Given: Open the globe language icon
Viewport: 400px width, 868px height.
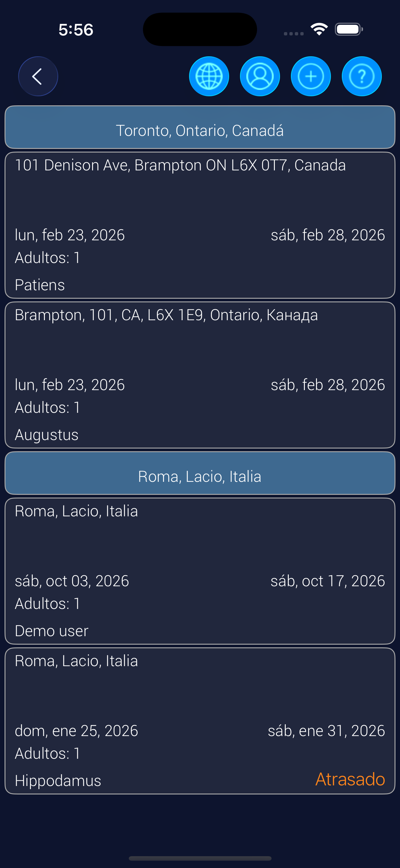Looking at the screenshot, I should pyautogui.click(x=209, y=77).
